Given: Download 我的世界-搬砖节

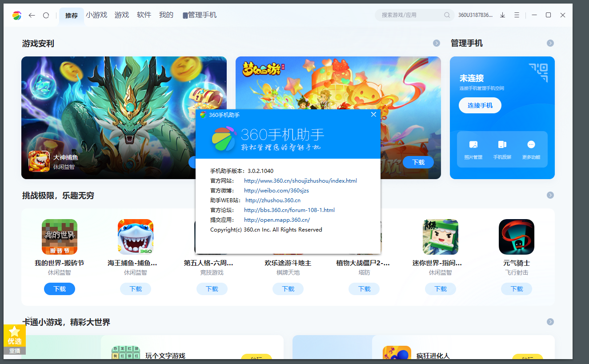Looking at the screenshot, I should tap(60, 289).
